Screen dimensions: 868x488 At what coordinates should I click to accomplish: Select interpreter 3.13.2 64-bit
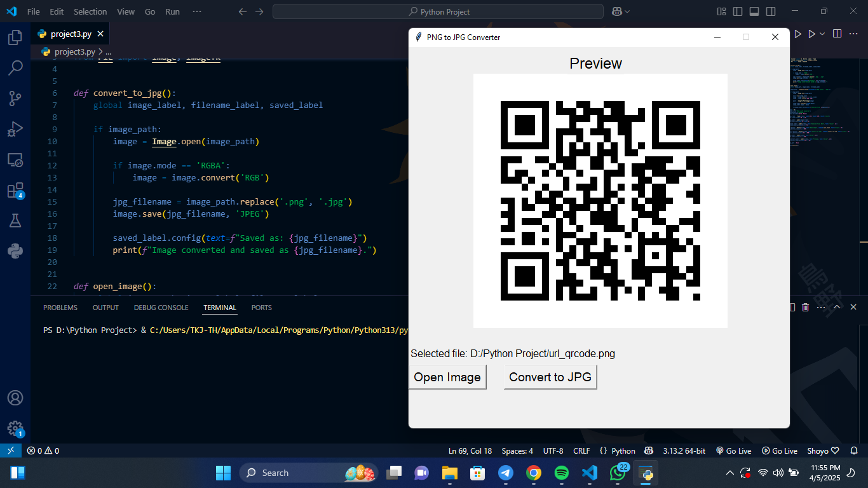click(x=684, y=451)
